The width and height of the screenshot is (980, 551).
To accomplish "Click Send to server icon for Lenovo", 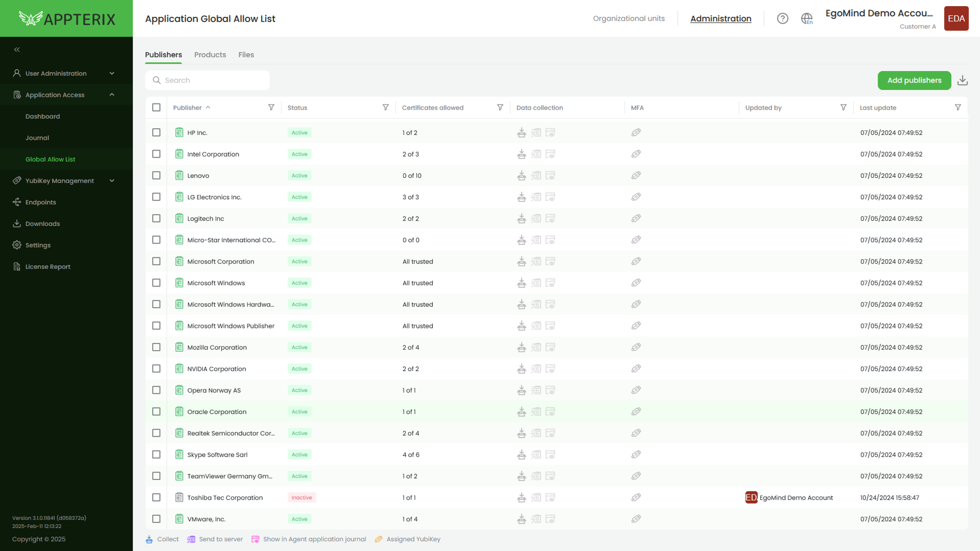I will pyautogui.click(x=536, y=176).
